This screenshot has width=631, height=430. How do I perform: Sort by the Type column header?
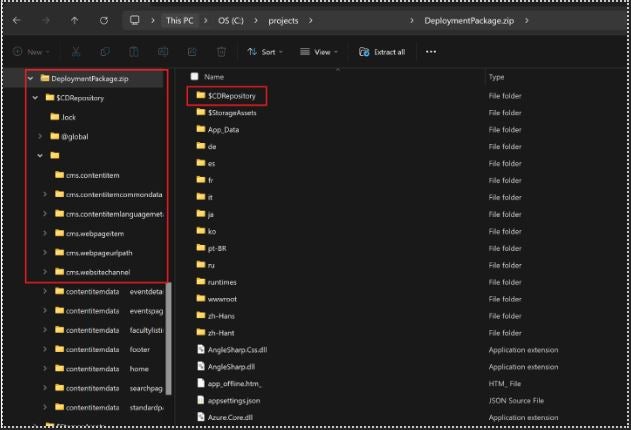497,77
